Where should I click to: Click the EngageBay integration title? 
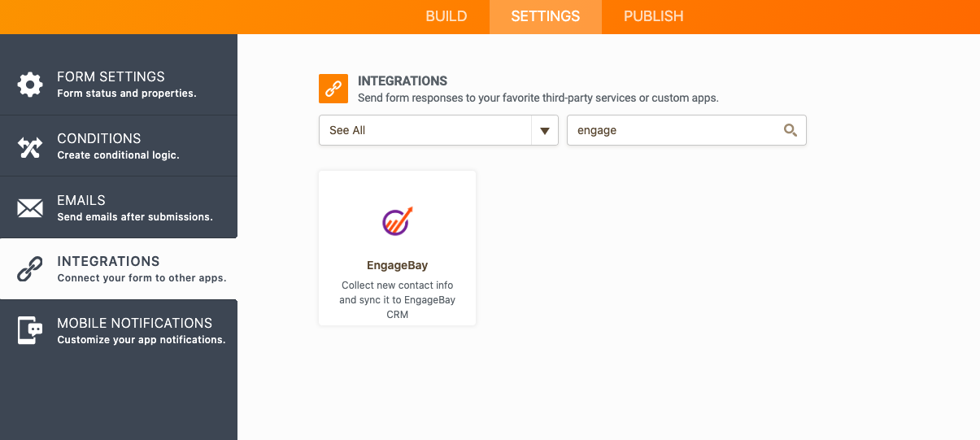click(397, 265)
